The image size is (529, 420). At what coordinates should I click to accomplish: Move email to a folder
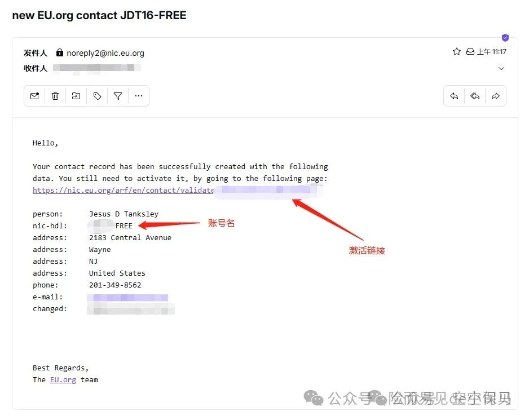tap(76, 96)
